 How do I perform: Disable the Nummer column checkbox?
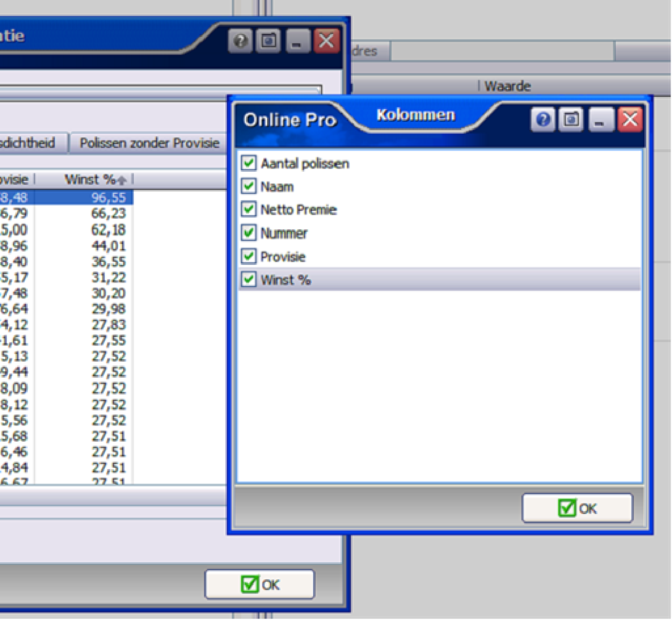249,233
